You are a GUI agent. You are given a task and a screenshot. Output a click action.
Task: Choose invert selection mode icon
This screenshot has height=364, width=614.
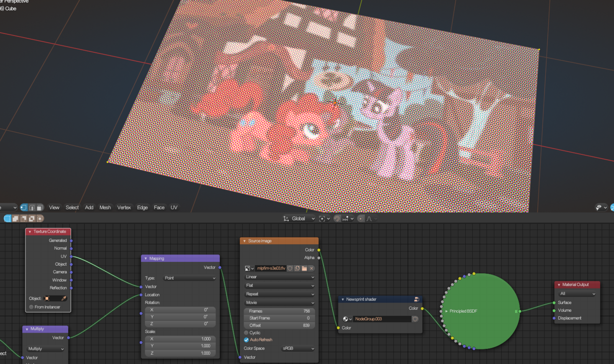tap(32, 219)
